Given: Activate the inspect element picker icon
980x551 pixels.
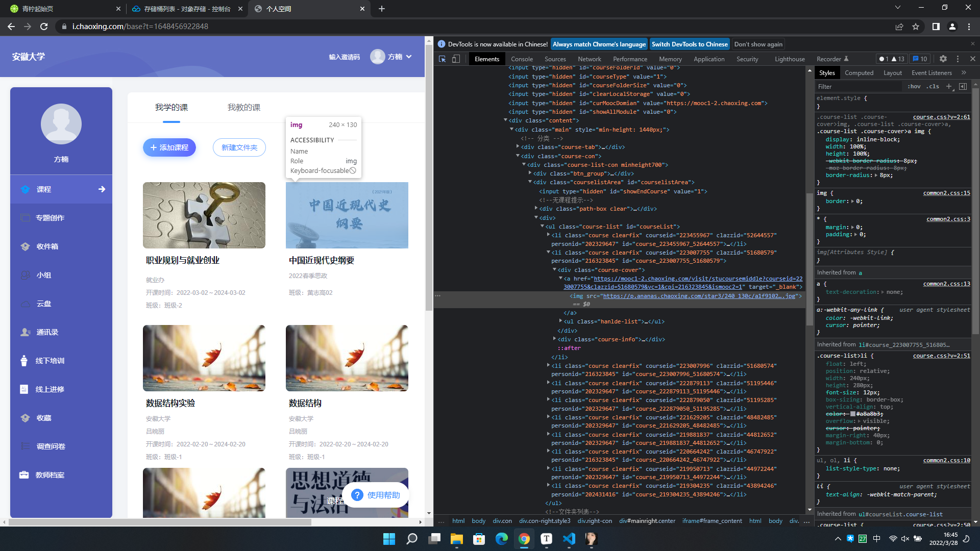Looking at the screenshot, I should click(x=442, y=59).
